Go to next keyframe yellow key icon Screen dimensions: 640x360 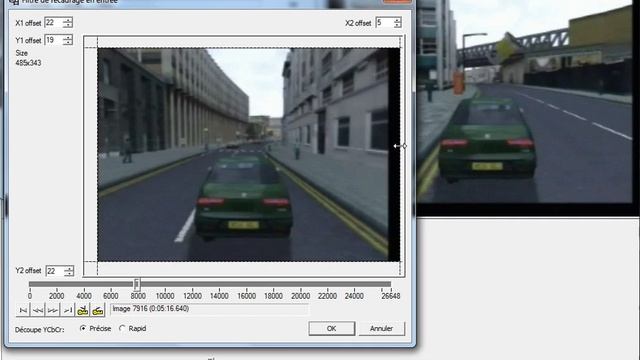click(x=98, y=311)
